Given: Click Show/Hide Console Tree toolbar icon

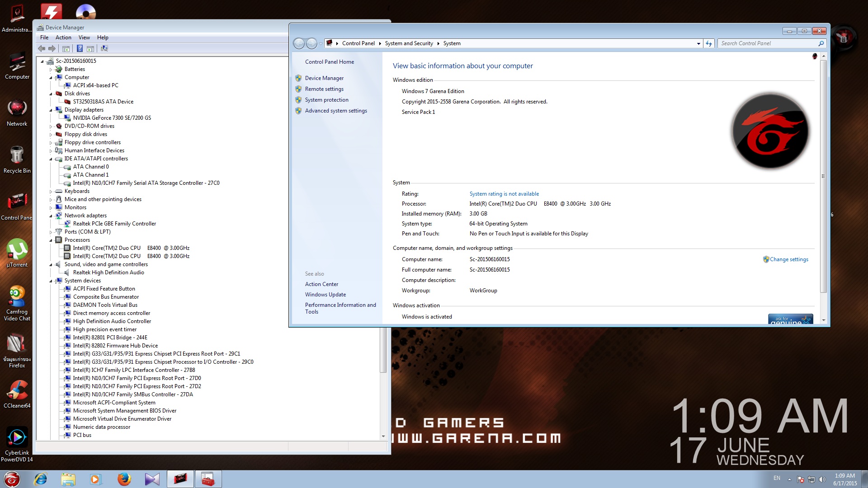Looking at the screenshot, I should pyautogui.click(x=66, y=48).
